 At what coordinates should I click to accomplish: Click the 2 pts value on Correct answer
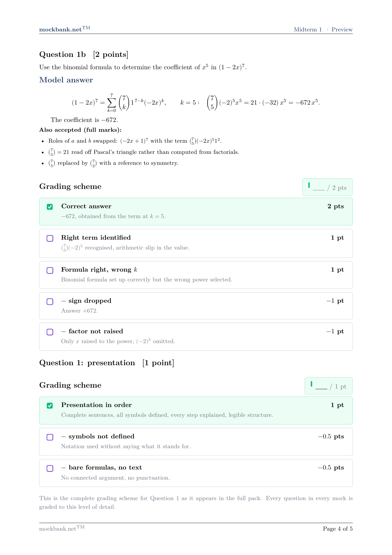tap(335, 206)
